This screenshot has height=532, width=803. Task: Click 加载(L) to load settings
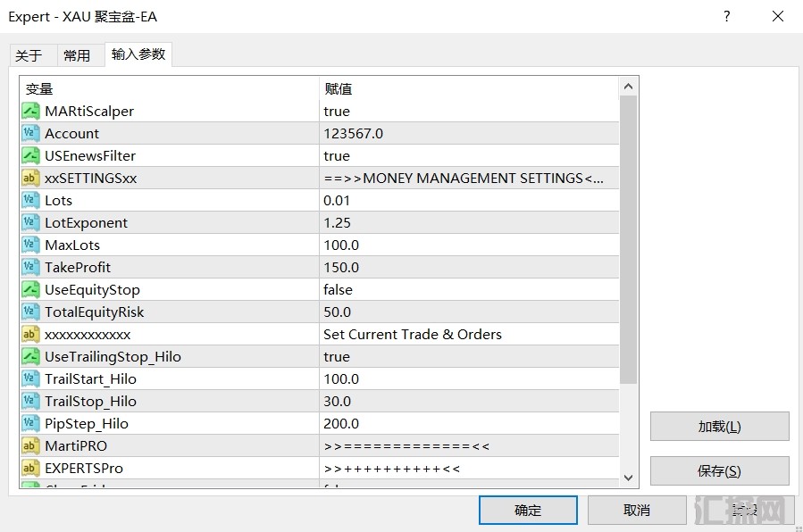click(x=720, y=426)
